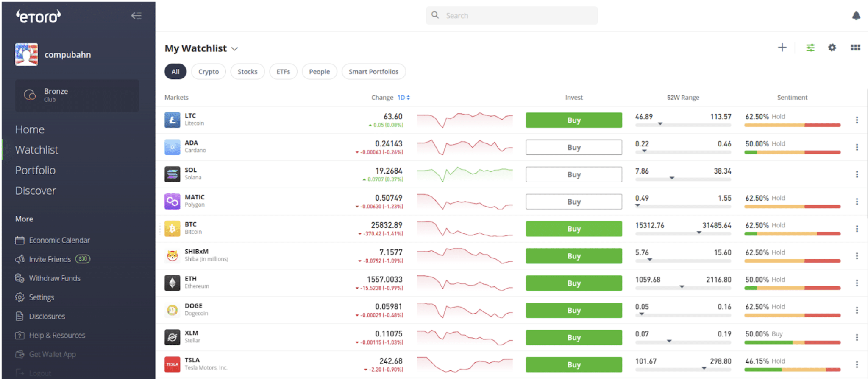Open watchlist filter sliders icon
This screenshot has width=868, height=381.
click(810, 48)
